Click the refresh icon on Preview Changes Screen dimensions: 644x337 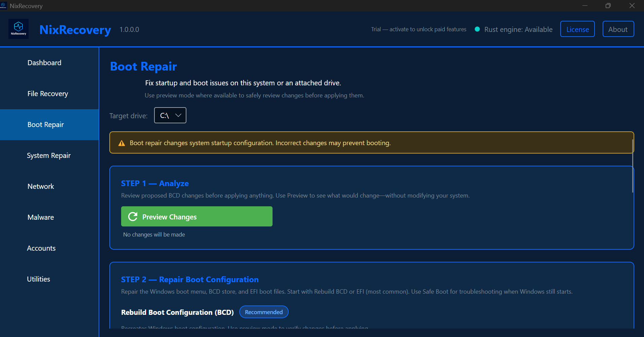point(133,216)
